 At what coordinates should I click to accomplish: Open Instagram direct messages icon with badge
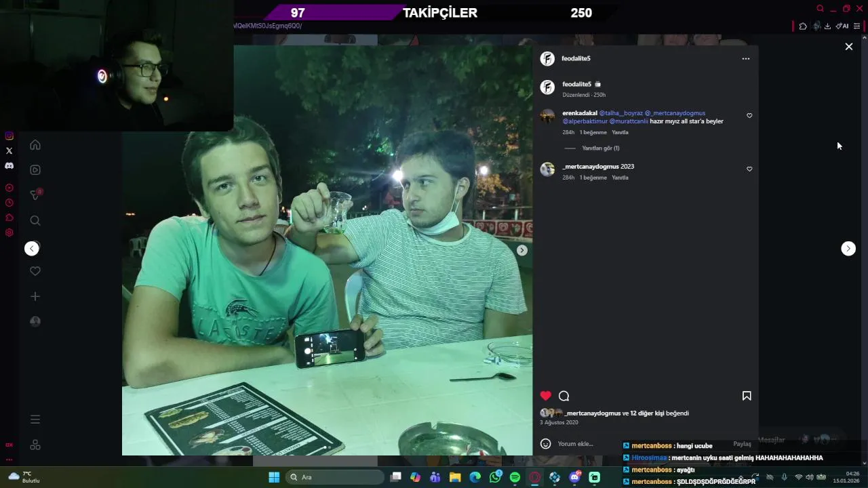coord(36,195)
